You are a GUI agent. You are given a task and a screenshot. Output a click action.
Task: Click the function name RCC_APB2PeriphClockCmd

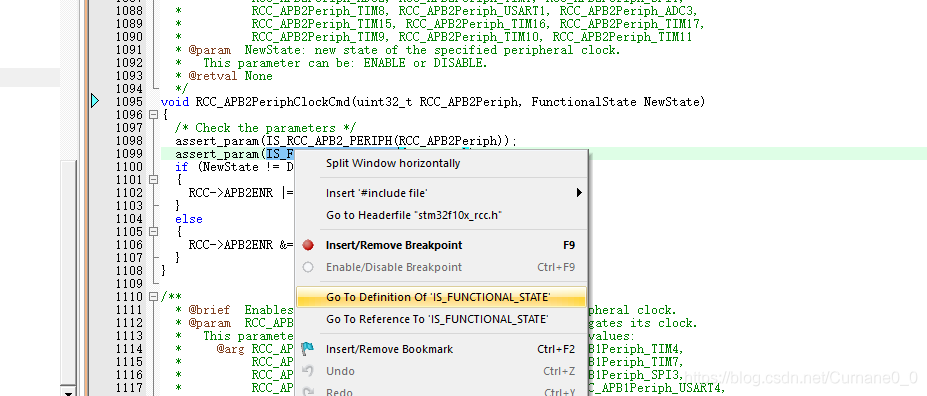[274, 102]
